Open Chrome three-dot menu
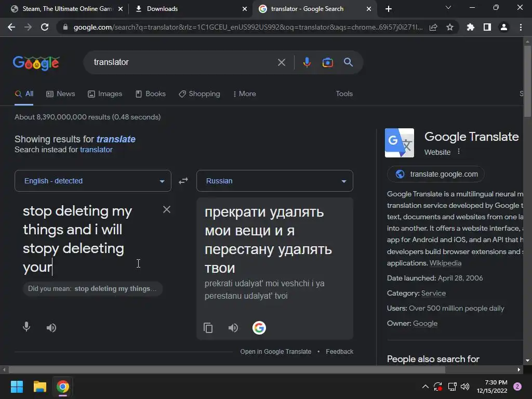 tap(521, 27)
